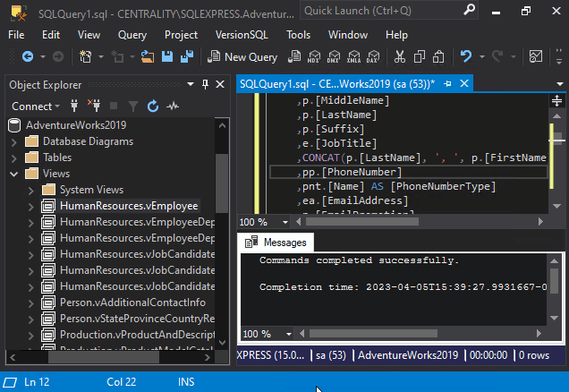Save the current query with the disk icon
This screenshot has height=392, width=569.
pos(167,56)
